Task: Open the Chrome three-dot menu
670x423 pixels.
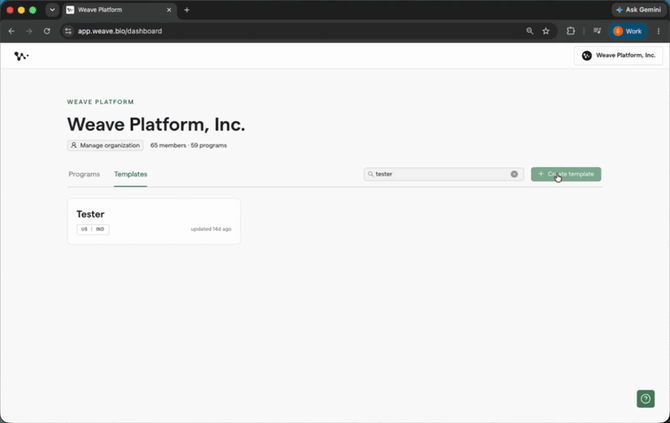Action: click(658, 31)
